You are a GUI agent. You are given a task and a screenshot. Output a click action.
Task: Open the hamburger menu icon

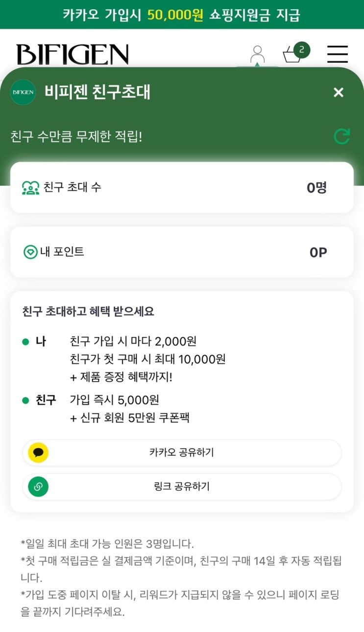click(337, 54)
